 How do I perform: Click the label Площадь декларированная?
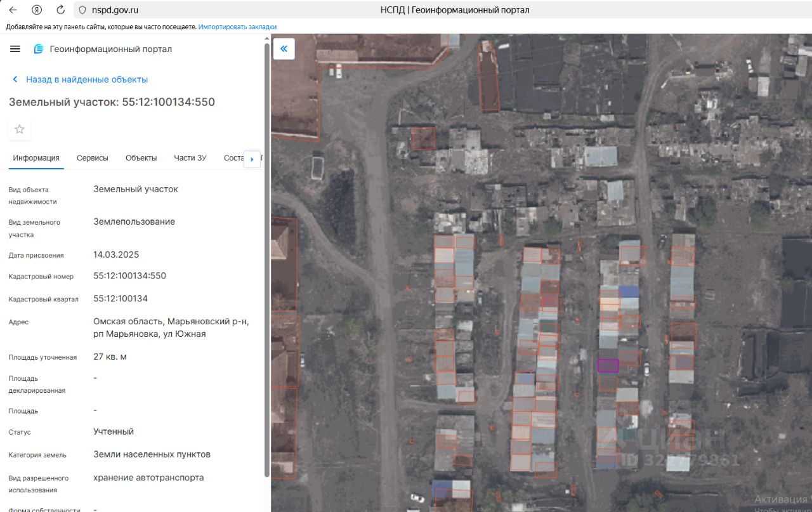(x=37, y=384)
